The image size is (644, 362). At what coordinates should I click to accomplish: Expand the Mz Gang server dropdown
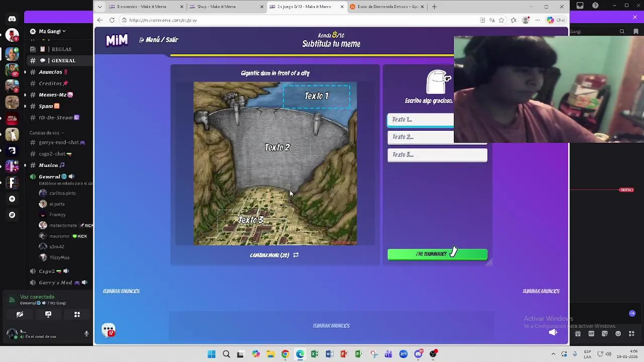64,31
